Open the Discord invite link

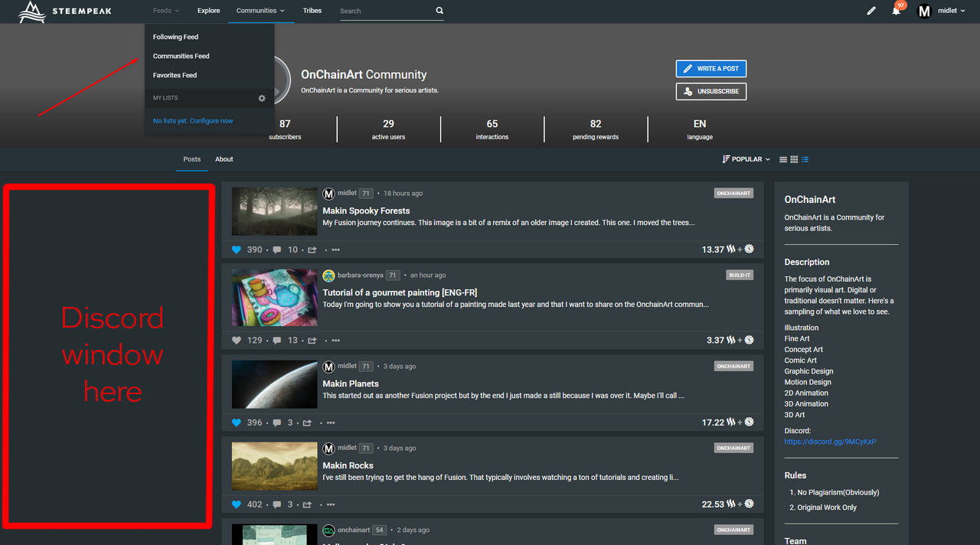[830, 442]
